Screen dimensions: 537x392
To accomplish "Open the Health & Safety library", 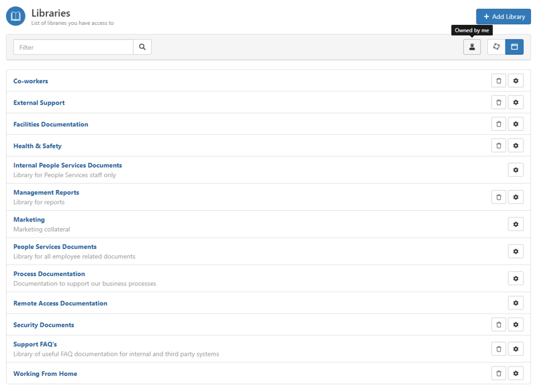I will 38,146.
